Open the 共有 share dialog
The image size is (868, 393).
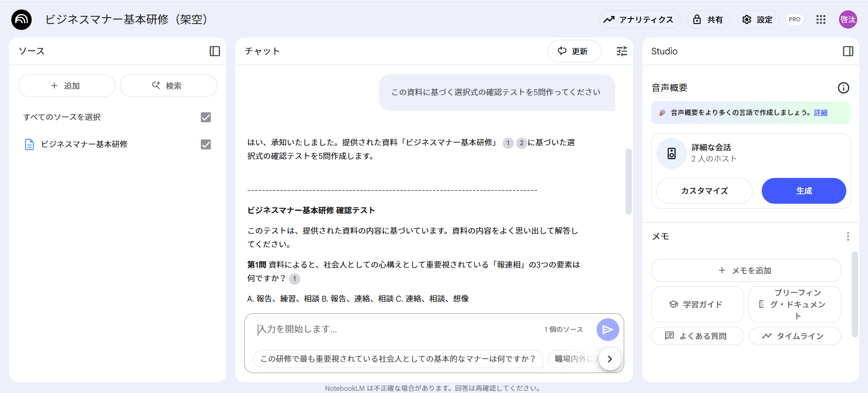click(708, 19)
